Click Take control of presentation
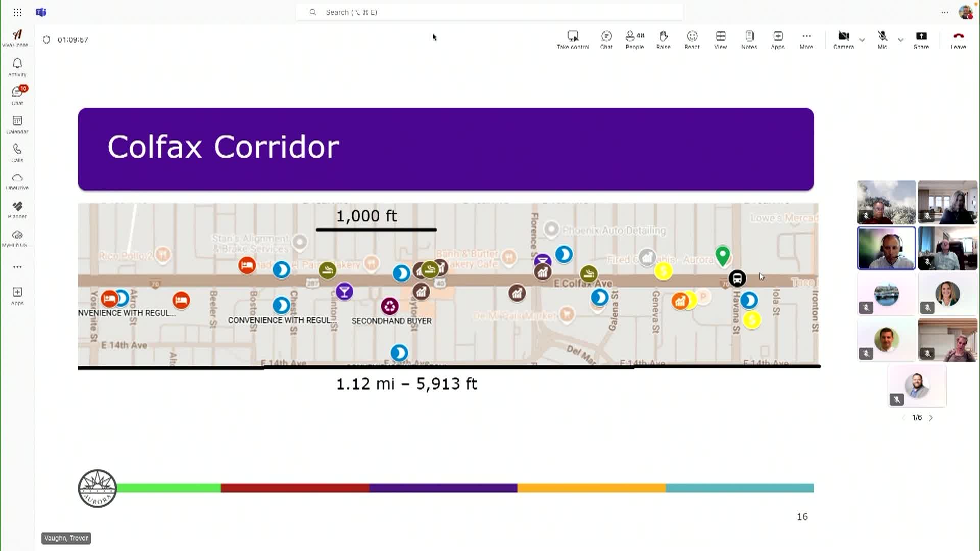980x551 pixels. click(x=573, y=39)
